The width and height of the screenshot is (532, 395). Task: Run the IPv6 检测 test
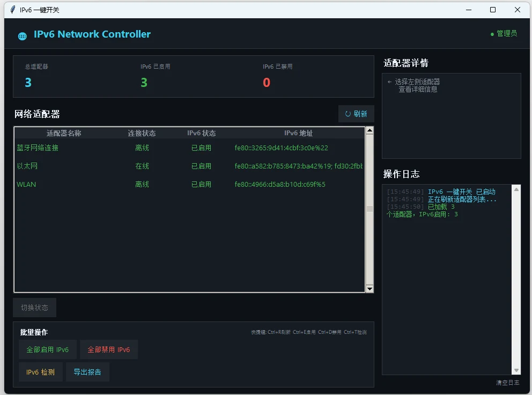click(x=41, y=372)
